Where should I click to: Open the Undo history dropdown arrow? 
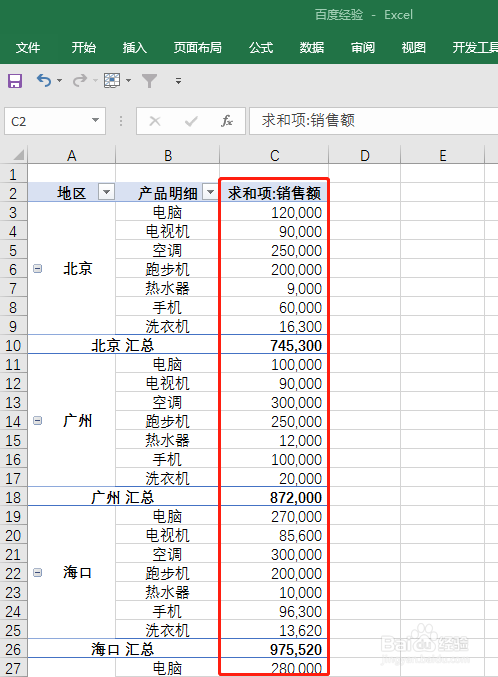click(x=59, y=81)
